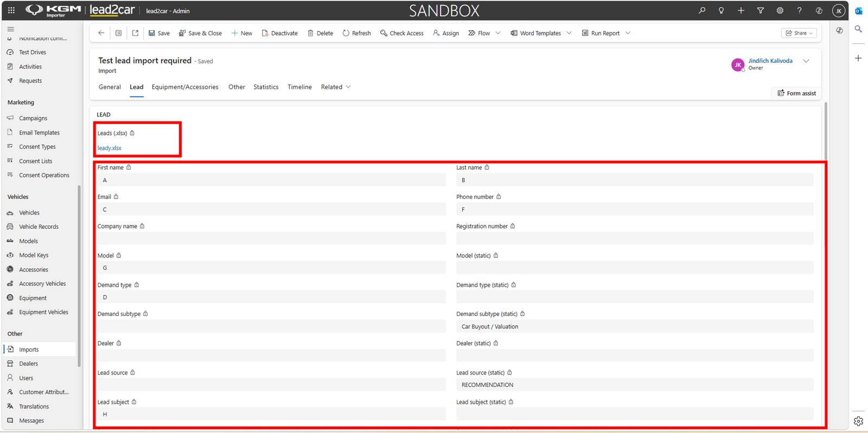Click the First name field
This screenshot has height=433, width=868.
pos(271,180)
